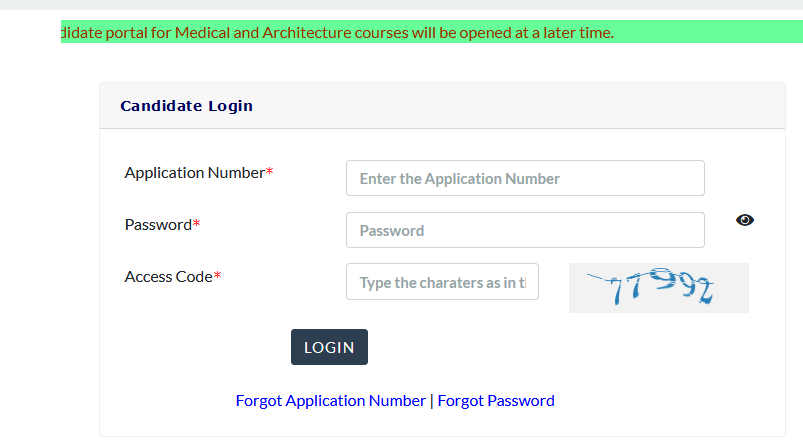
Task: Click the red asterisk beside Application Number
Action: pyautogui.click(x=269, y=172)
